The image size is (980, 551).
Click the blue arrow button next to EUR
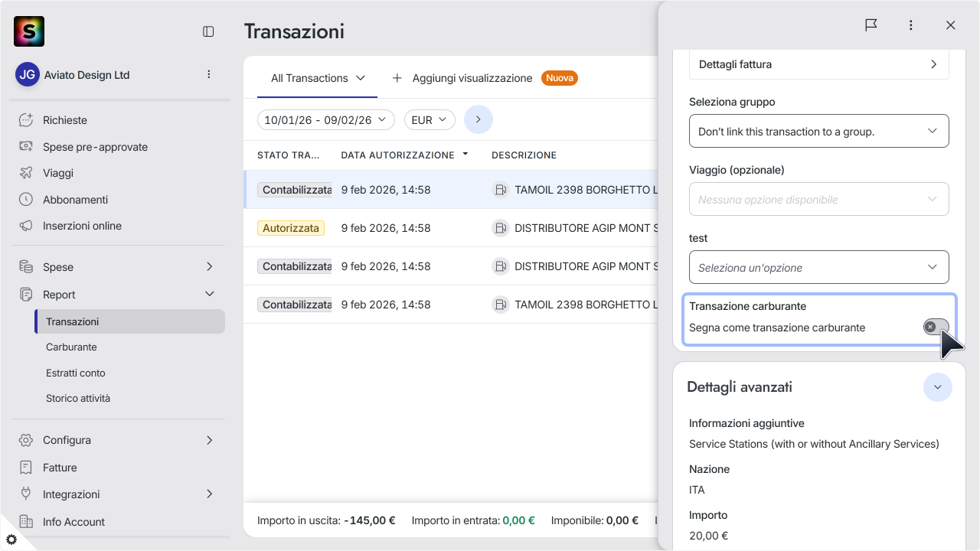479,119
